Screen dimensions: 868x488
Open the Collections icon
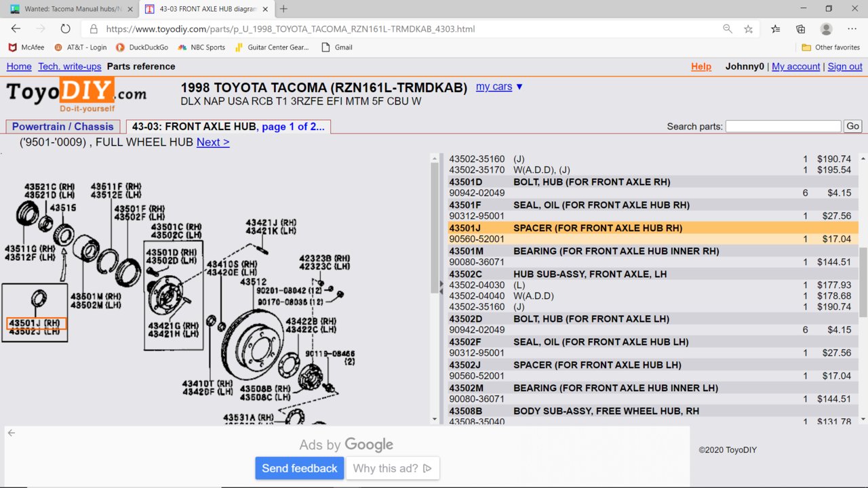801,29
